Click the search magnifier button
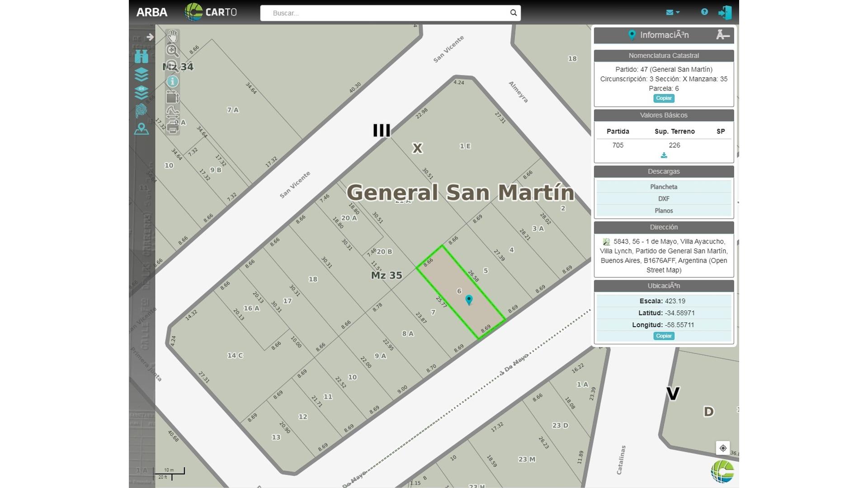 pyautogui.click(x=514, y=13)
